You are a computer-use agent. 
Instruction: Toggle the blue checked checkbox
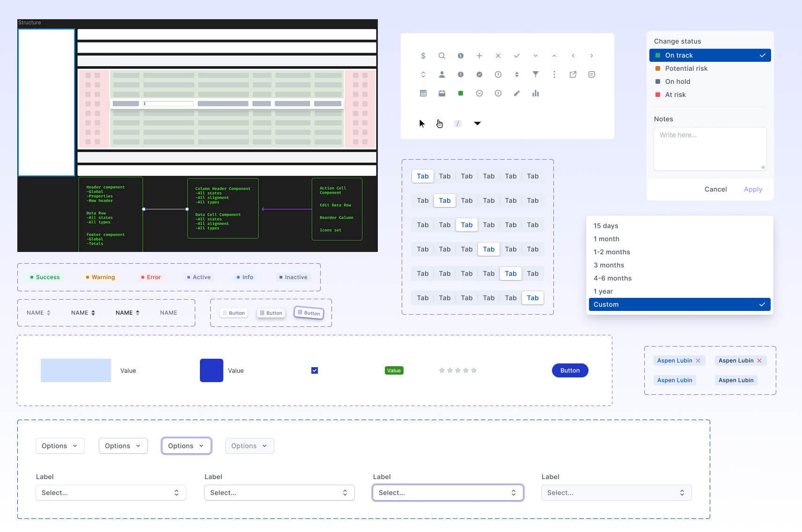pos(315,370)
